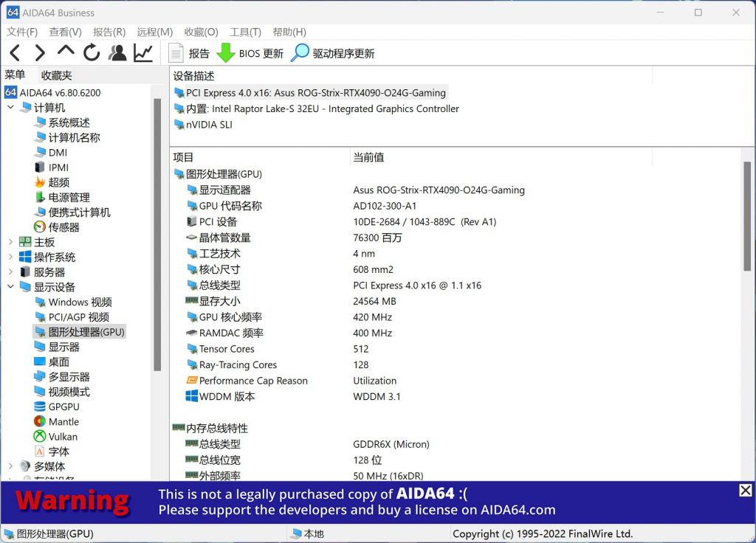Image resolution: width=756 pixels, height=543 pixels.
Task: Click the back navigation arrow in the toolbar
Action: (x=15, y=52)
